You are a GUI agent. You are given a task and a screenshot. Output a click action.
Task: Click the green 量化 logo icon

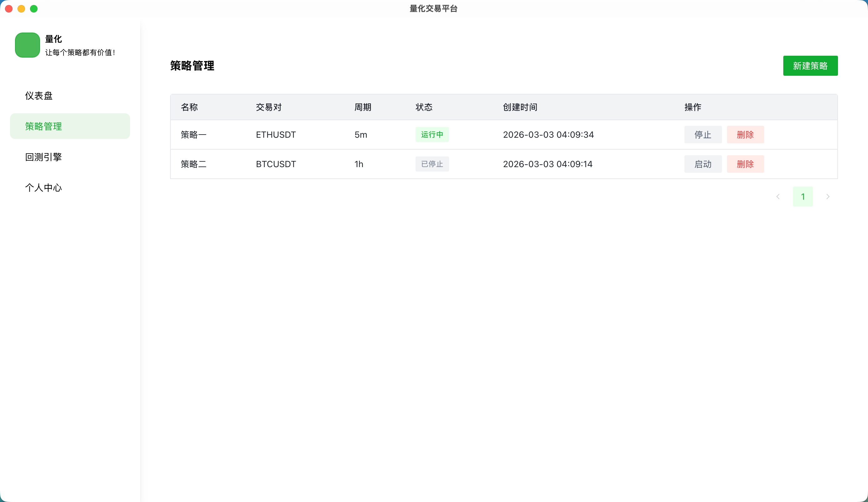coord(28,45)
